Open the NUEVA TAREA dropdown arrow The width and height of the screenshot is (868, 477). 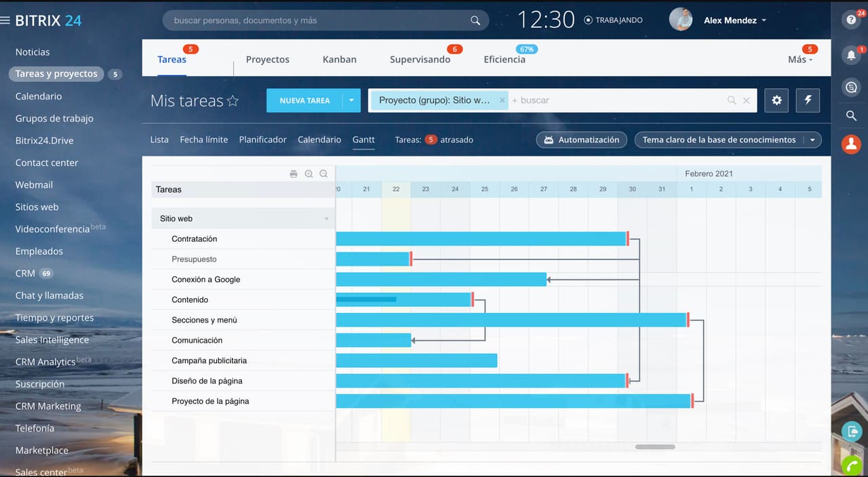351,100
